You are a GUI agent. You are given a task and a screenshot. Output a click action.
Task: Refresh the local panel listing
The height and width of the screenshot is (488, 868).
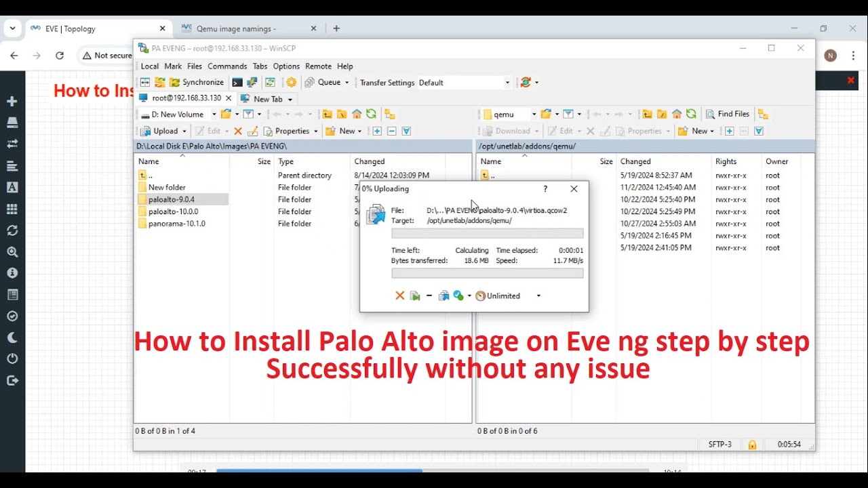pos(371,114)
